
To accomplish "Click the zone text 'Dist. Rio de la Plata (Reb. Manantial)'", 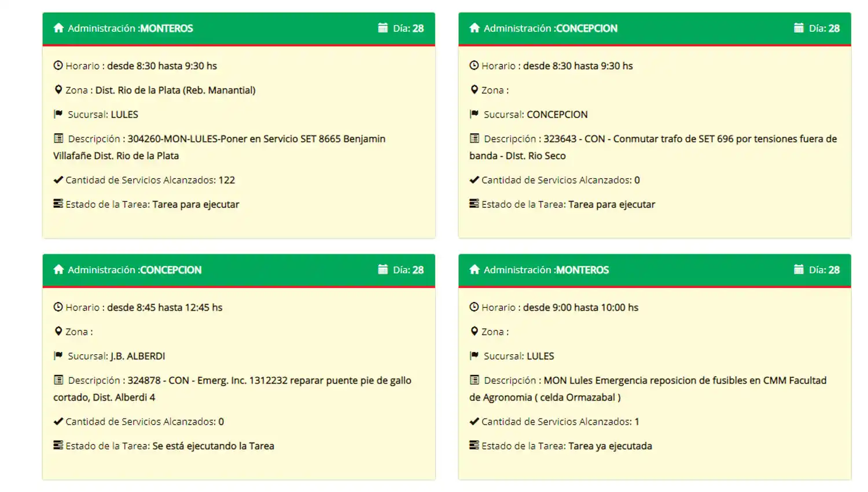I will click(x=175, y=90).
